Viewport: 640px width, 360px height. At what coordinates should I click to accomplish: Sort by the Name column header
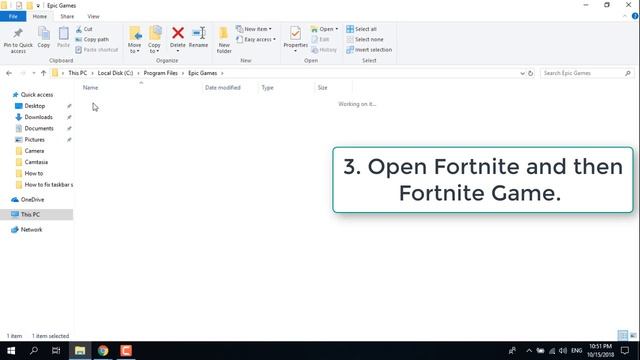coord(91,87)
